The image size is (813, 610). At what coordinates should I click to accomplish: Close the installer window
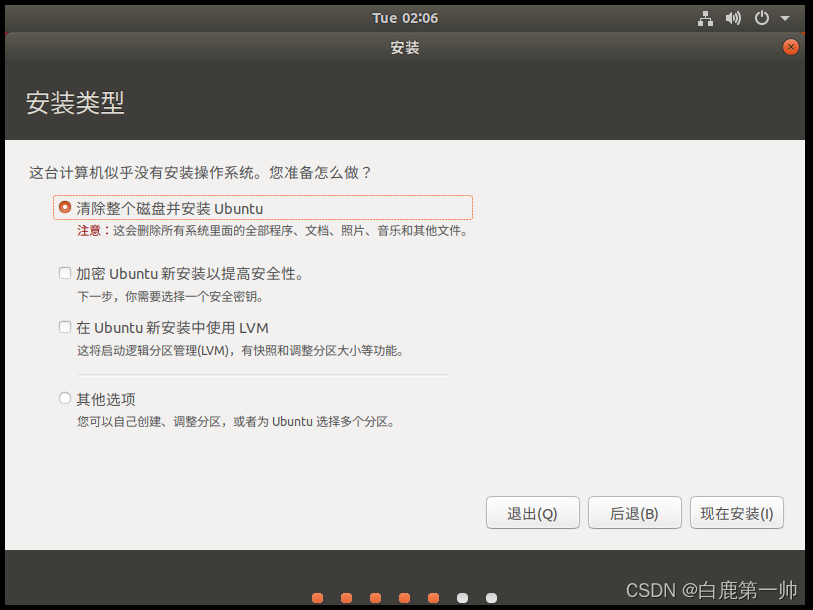point(791,47)
